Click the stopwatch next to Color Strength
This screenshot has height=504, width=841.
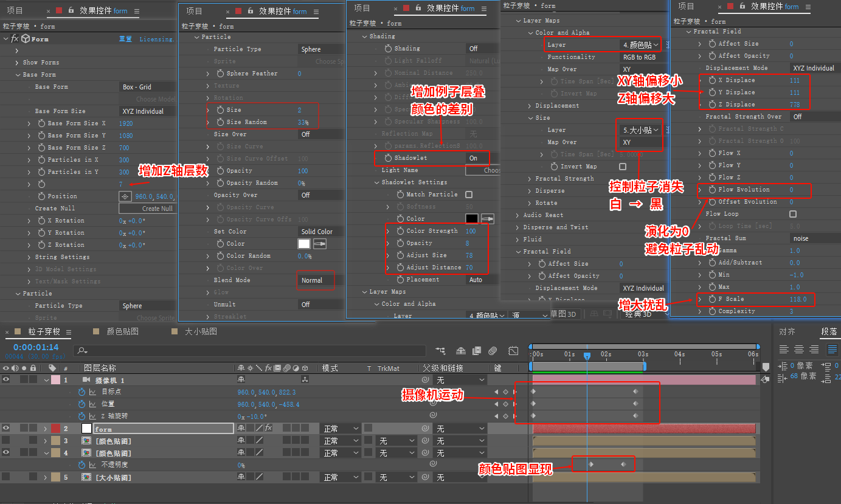coord(400,231)
